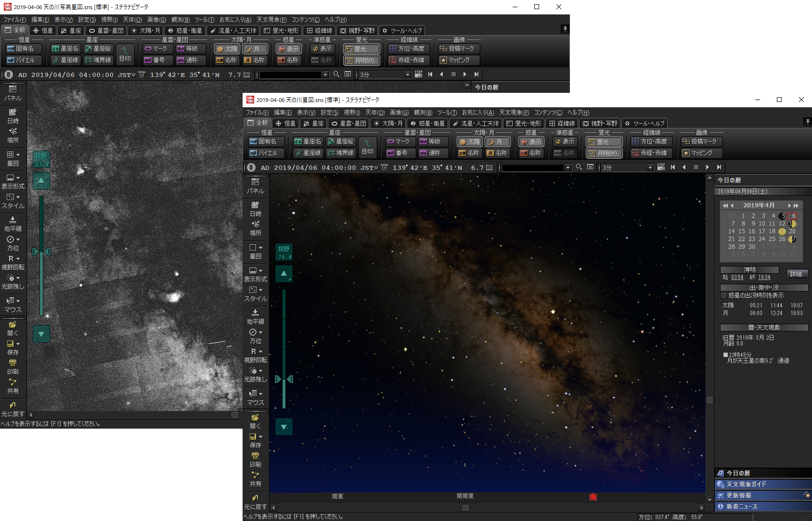Open the 天文現象(P) menu in the front window
812x521 pixels.
tap(514, 113)
